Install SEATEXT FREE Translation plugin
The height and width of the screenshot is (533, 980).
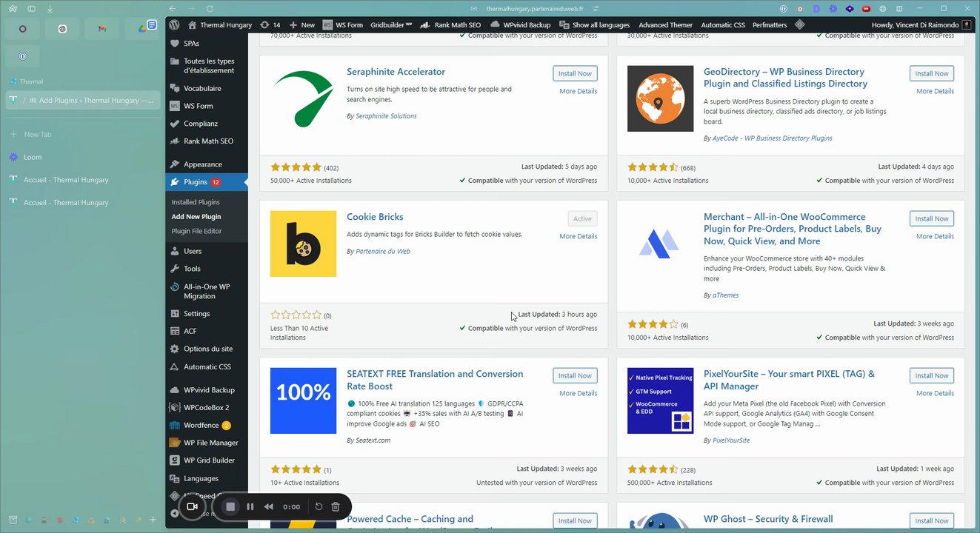pos(575,375)
